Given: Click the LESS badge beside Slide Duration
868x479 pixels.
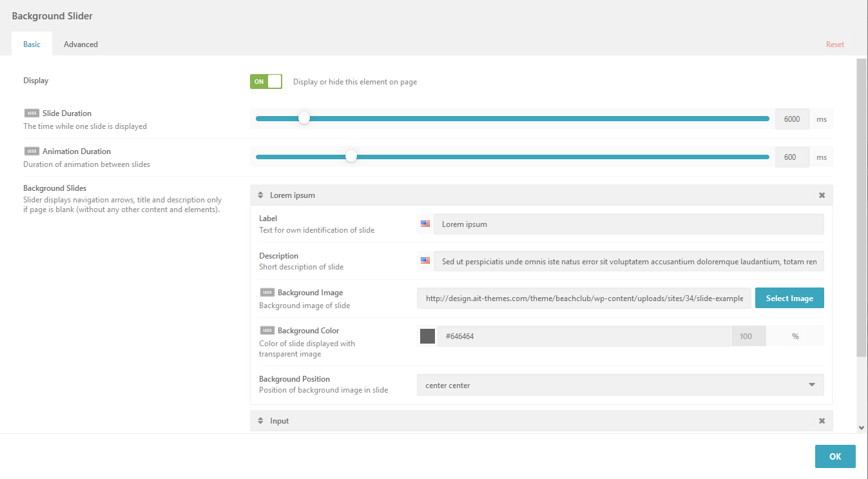Looking at the screenshot, I should click(x=32, y=113).
